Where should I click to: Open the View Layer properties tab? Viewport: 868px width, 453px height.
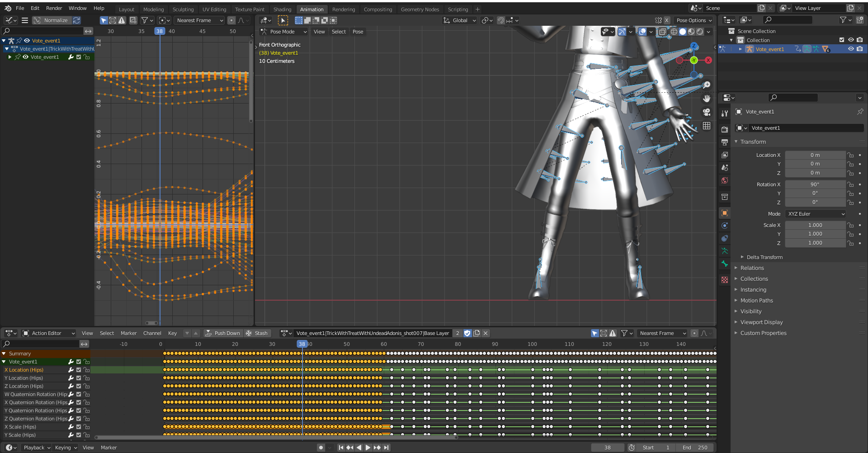tap(725, 155)
